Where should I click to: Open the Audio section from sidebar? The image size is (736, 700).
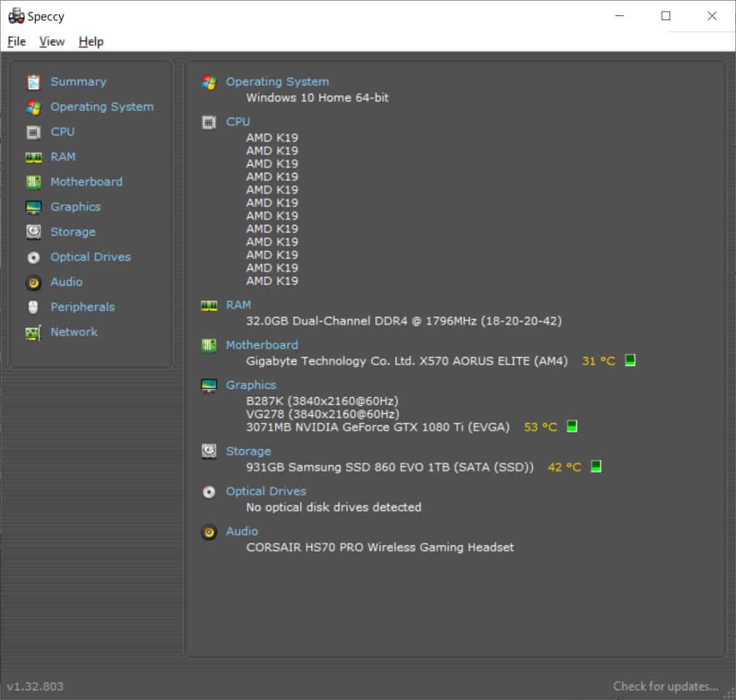pyautogui.click(x=66, y=282)
